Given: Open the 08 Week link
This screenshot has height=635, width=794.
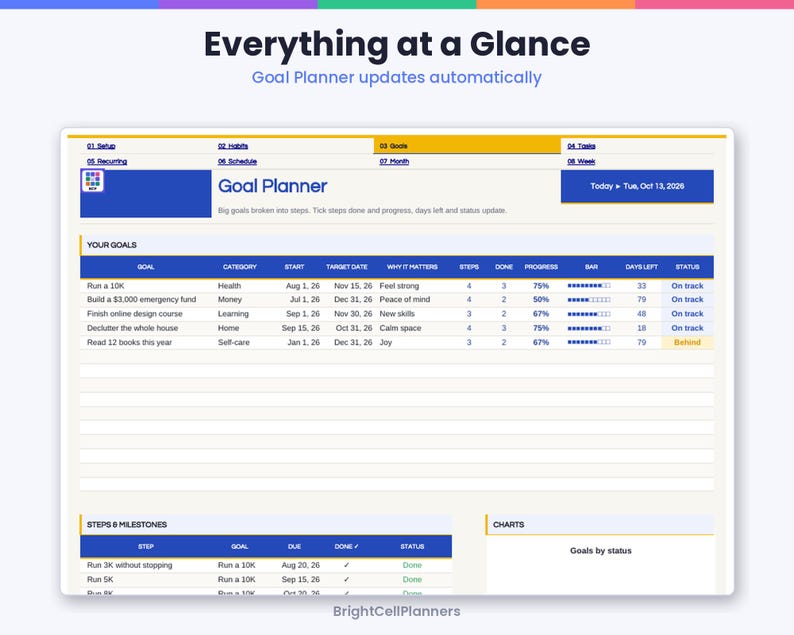Looking at the screenshot, I should (581, 162).
